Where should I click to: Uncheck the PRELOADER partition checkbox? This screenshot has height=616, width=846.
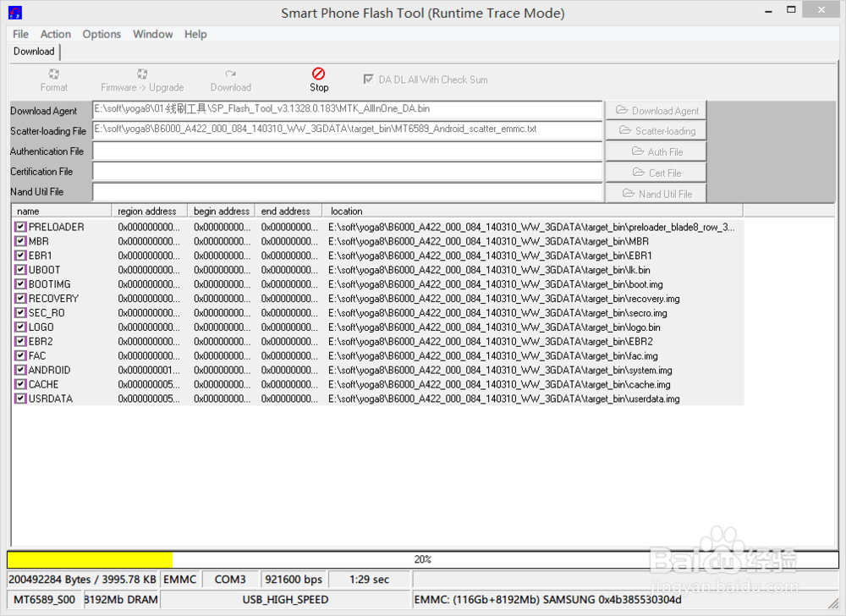20,227
